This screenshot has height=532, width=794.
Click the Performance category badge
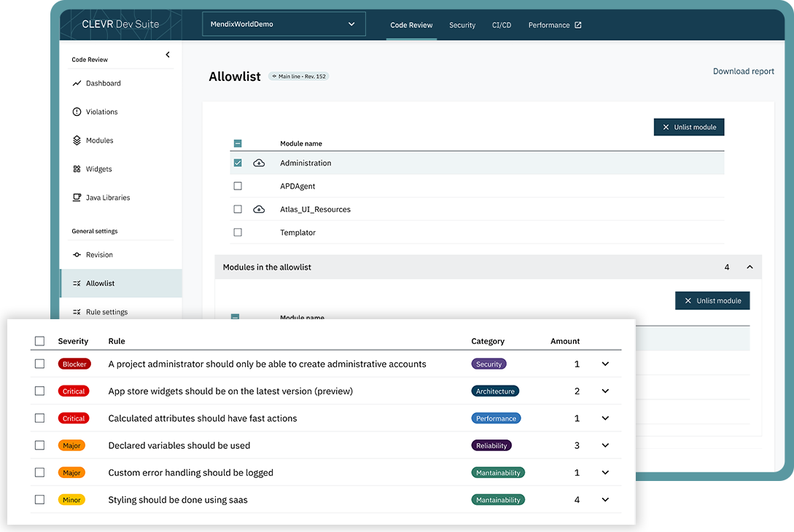coord(497,418)
